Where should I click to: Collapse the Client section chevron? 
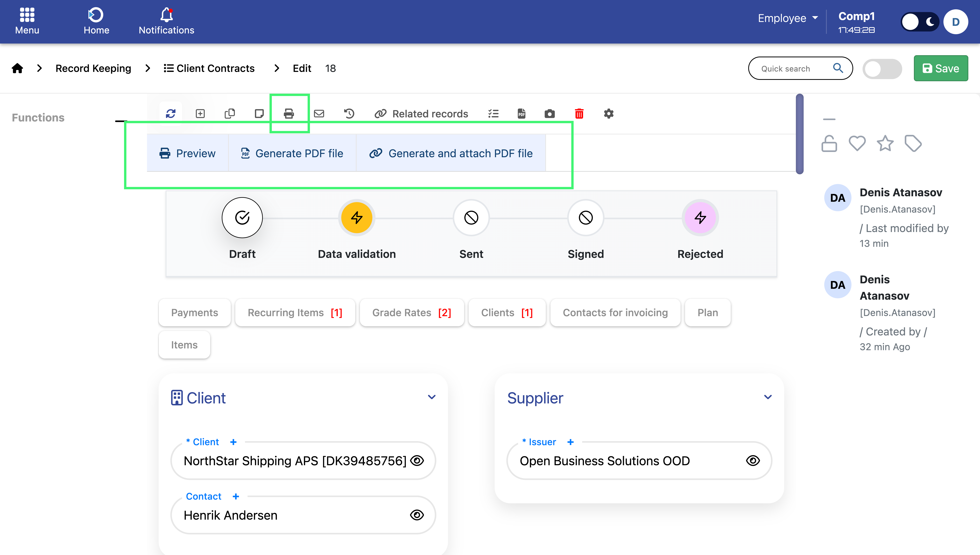click(431, 397)
